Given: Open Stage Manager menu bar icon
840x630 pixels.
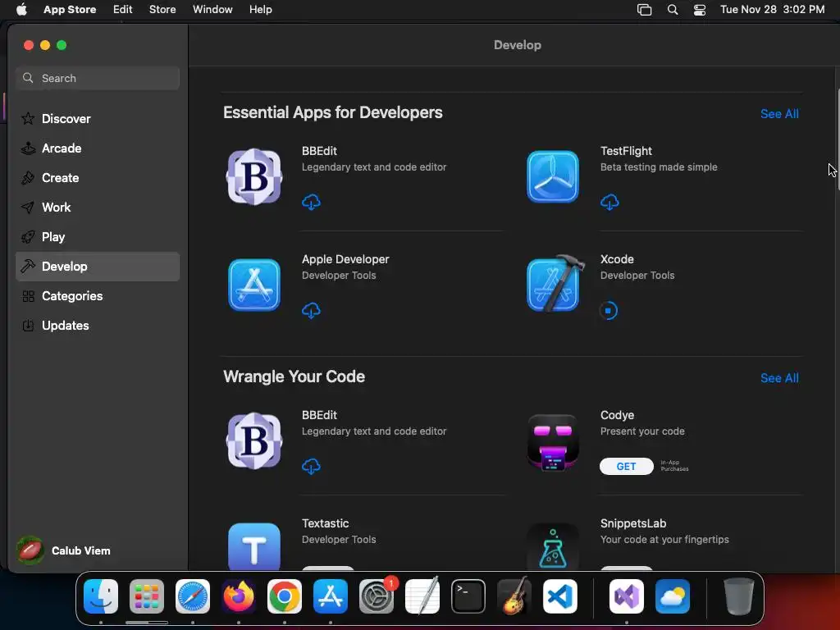Looking at the screenshot, I should 644,10.
